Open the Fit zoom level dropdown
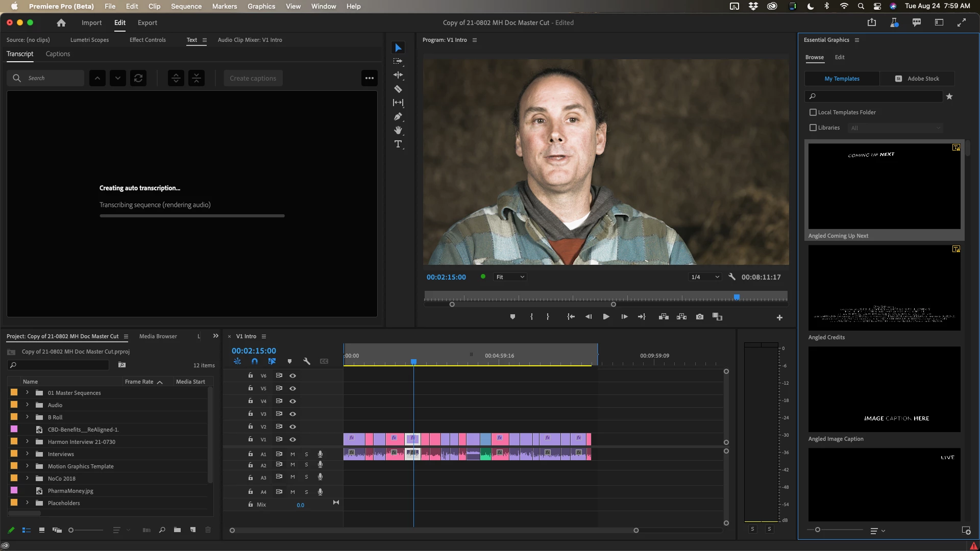The image size is (980, 551). pyautogui.click(x=510, y=277)
